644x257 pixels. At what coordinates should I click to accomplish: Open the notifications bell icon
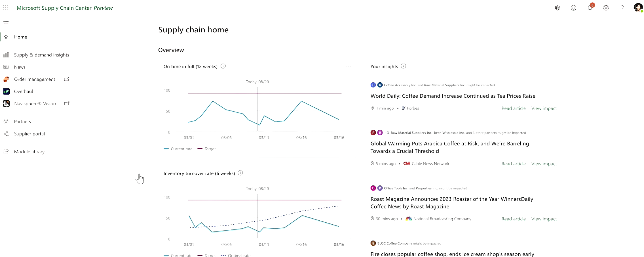coord(590,8)
